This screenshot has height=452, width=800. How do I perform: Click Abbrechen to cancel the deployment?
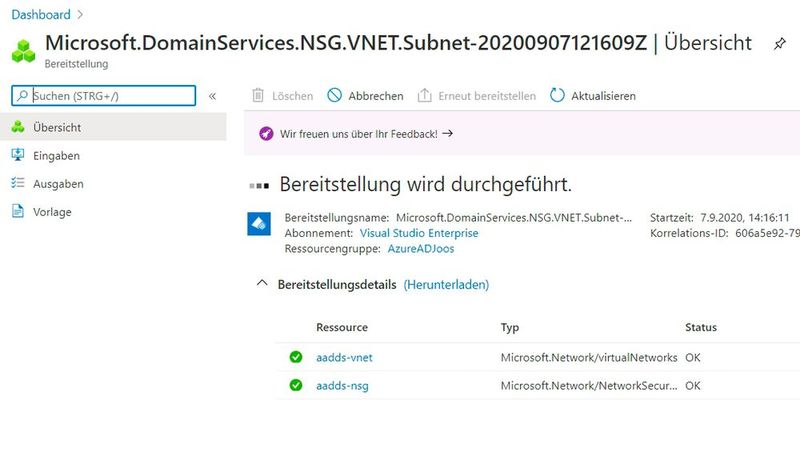pos(365,96)
